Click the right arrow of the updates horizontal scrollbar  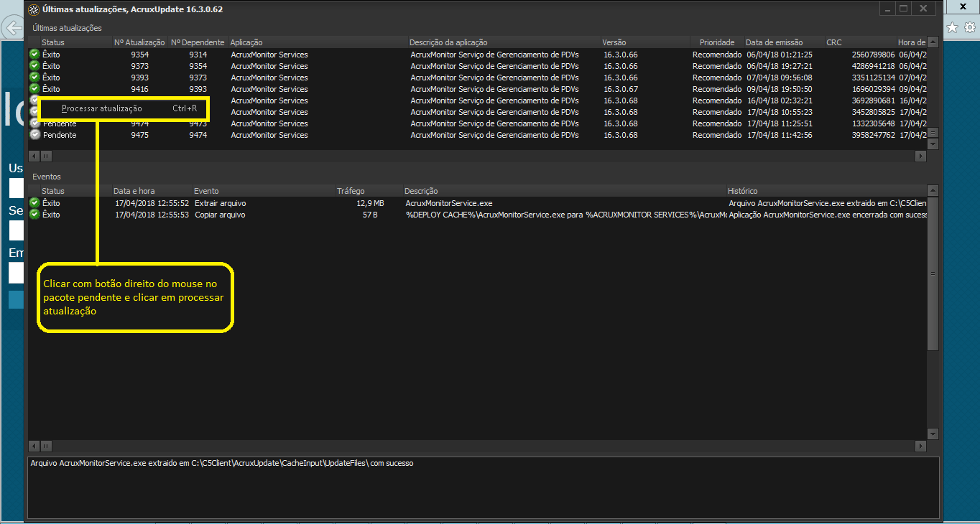pyautogui.click(x=921, y=156)
